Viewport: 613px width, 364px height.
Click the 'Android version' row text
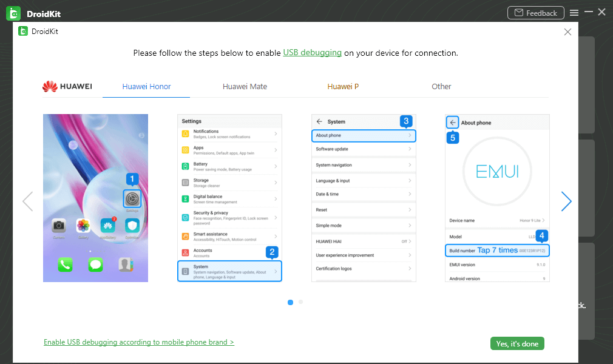464,279
